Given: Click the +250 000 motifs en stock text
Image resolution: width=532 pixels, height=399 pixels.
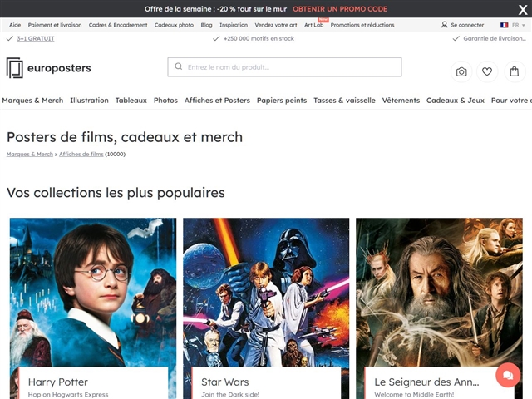Looking at the screenshot, I should (259, 38).
